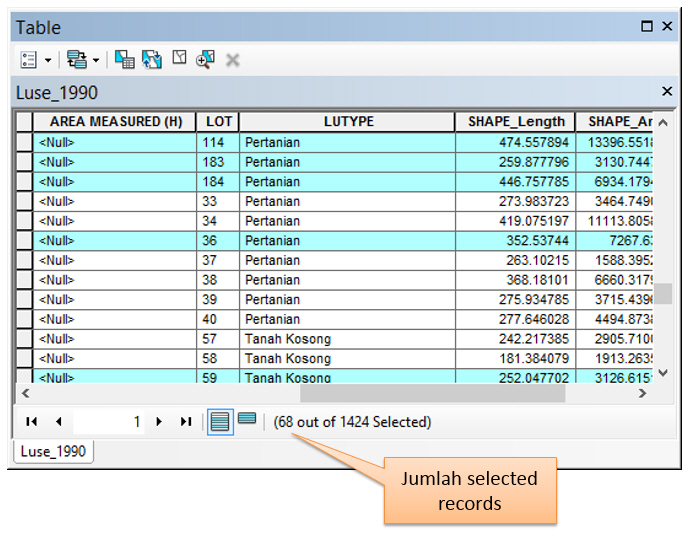
Task: Select row selector for LOT 184
Action: click(x=25, y=181)
